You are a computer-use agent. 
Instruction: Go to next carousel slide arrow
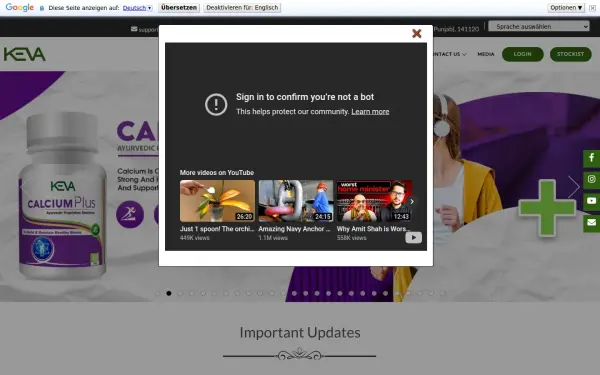tap(573, 187)
